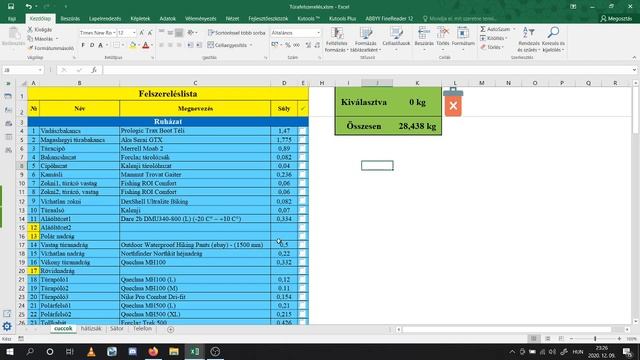Toggle bold (F) formatting
Viewport: 640px width, 360px height.
(x=83, y=45)
